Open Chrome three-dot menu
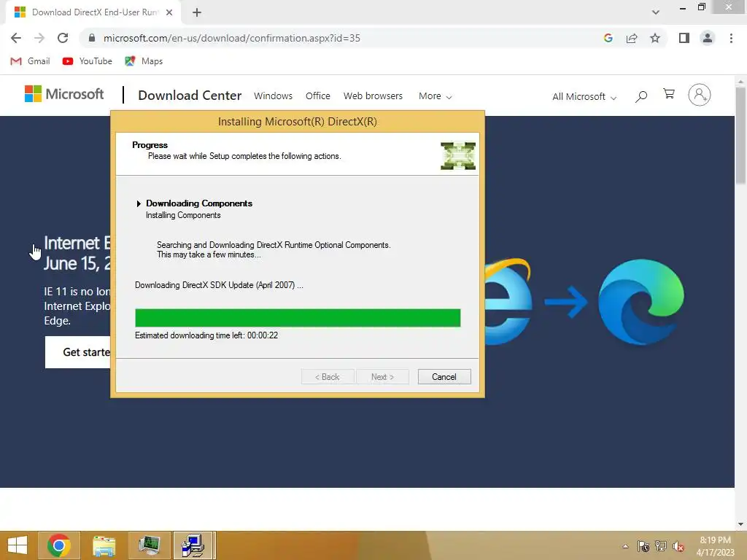 [x=731, y=38]
